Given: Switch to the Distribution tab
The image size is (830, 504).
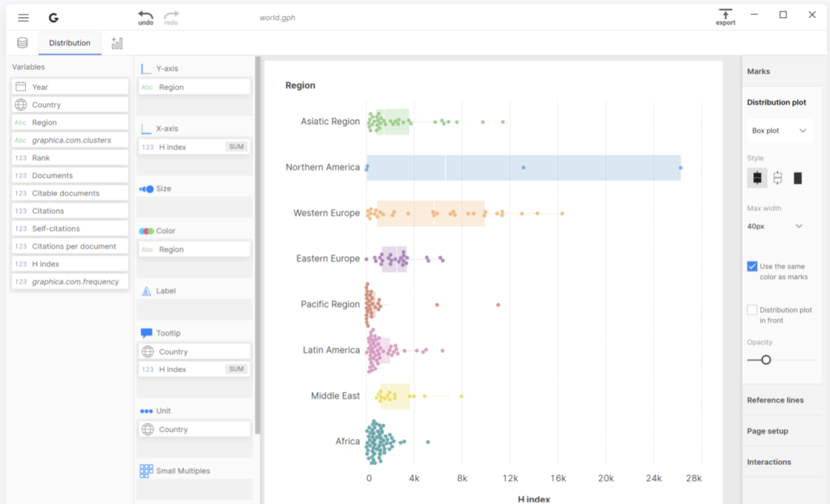Looking at the screenshot, I should [x=70, y=43].
